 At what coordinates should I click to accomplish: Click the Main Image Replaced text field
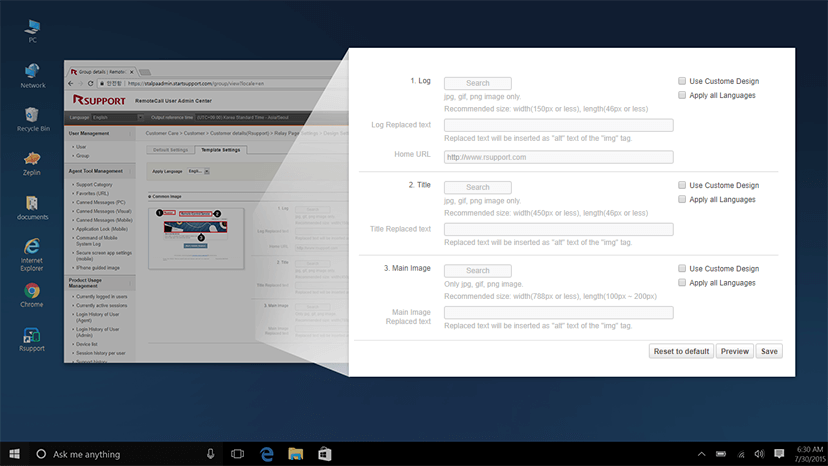558,312
